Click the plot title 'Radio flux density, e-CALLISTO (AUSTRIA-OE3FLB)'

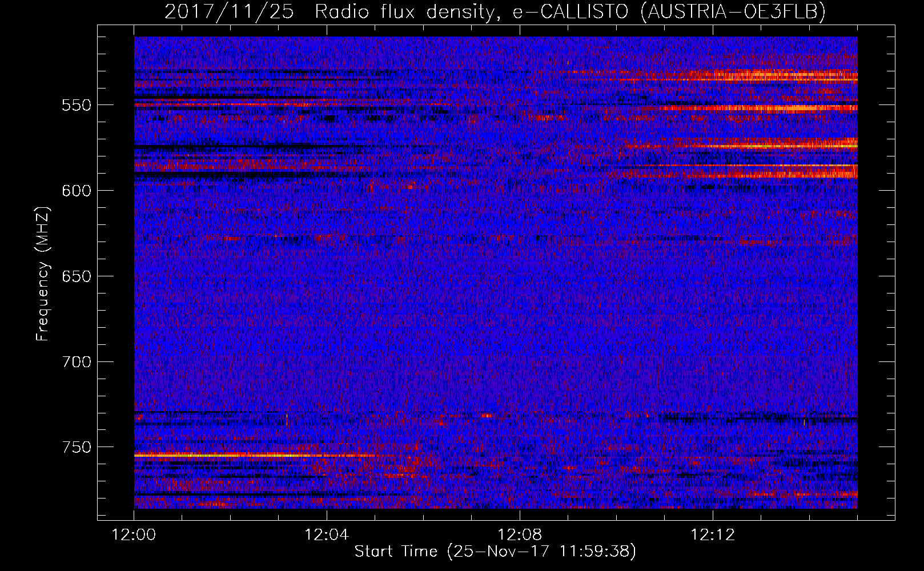[570, 11]
